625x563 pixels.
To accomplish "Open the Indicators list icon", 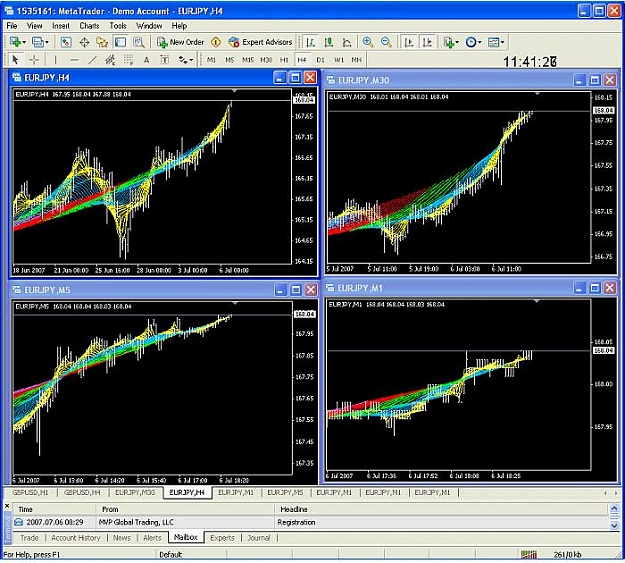I will tap(448, 42).
